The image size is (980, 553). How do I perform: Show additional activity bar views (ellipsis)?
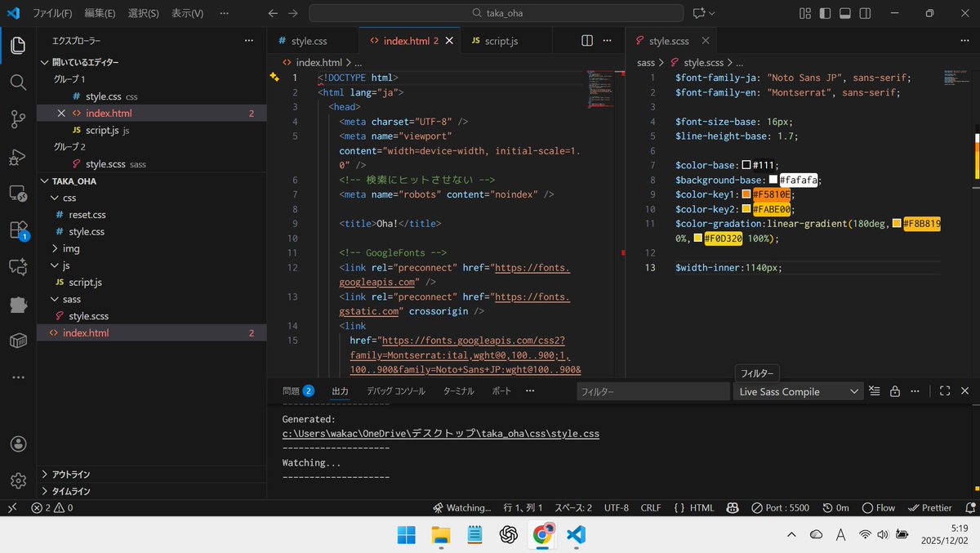coord(18,377)
